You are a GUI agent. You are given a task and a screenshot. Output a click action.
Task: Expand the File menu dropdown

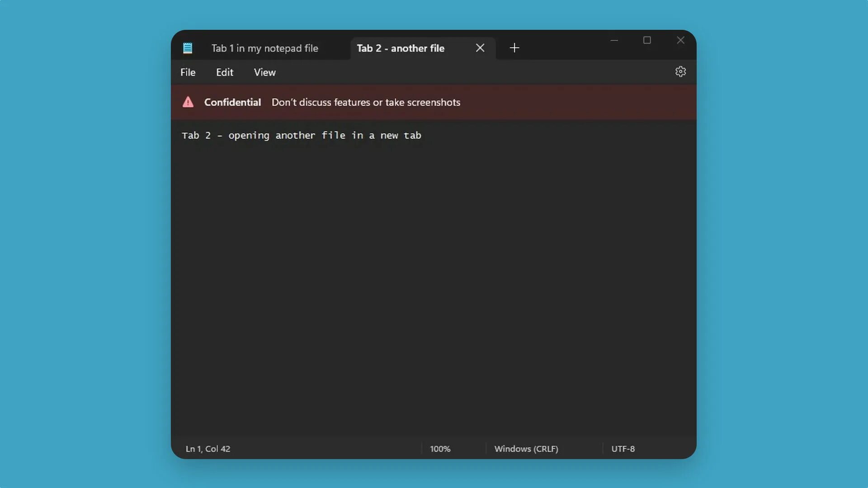(188, 72)
